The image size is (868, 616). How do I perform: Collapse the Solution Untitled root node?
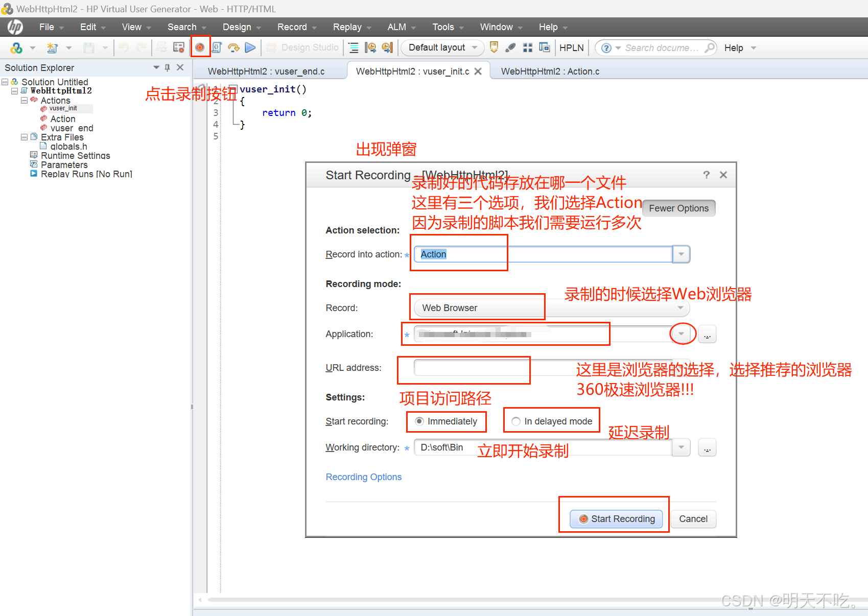coord(5,82)
